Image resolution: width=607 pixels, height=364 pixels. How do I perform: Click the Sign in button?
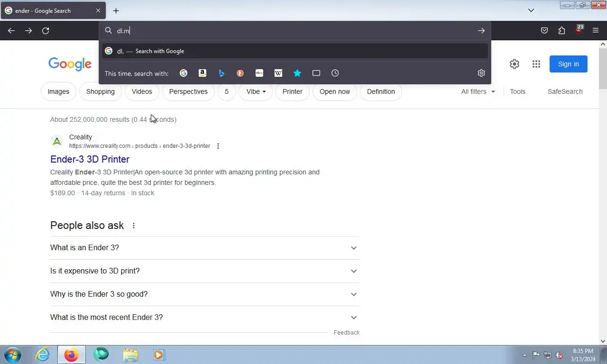coord(569,64)
